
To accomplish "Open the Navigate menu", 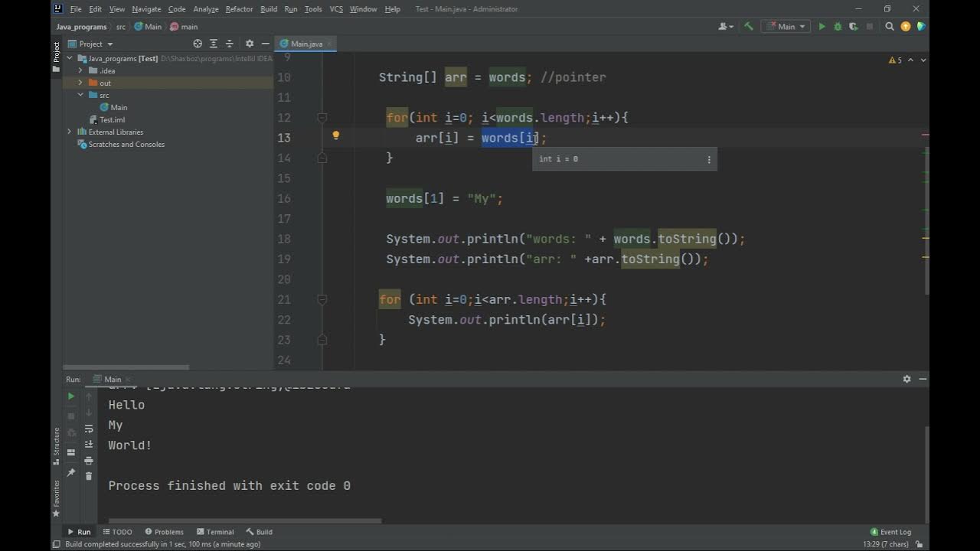I will pos(146,9).
